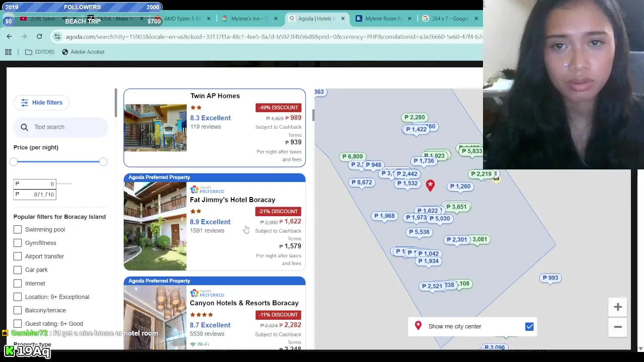Close the AMD Ryzen 5 tab
644x362 pixels.
[208, 19]
